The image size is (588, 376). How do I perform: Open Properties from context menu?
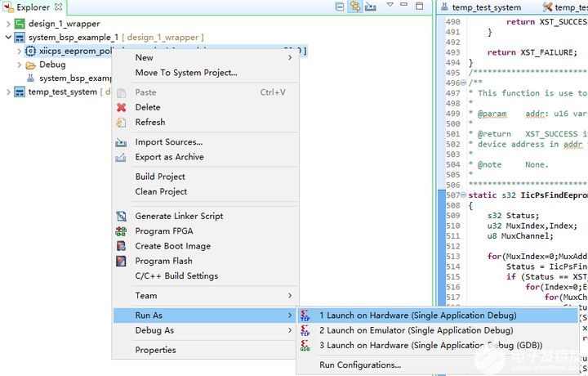point(206,350)
